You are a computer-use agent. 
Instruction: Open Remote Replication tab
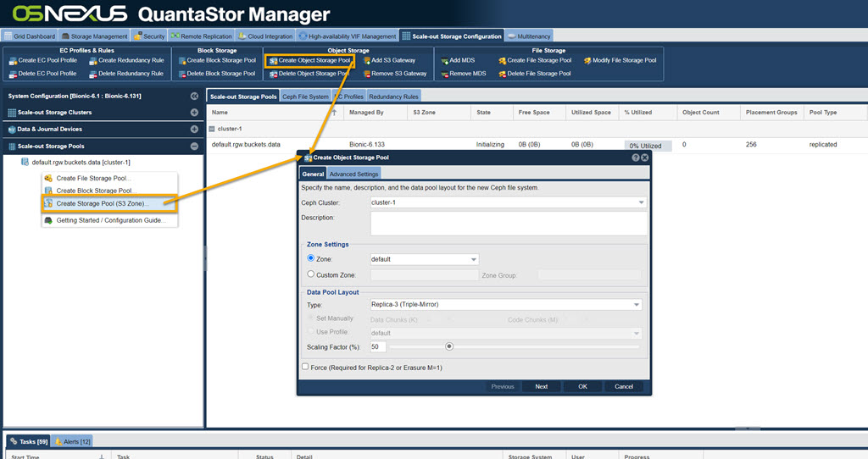pos(202,36)
